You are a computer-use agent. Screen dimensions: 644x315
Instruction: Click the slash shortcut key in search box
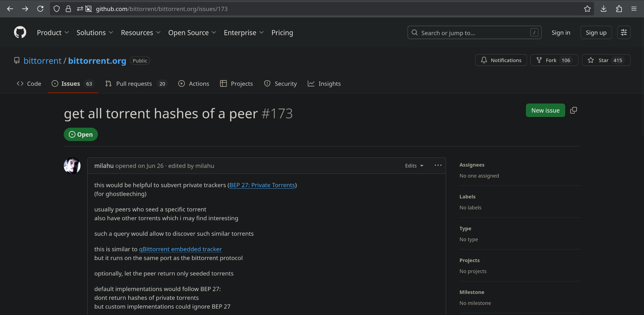pyautogui.click(x=534, y=33)
